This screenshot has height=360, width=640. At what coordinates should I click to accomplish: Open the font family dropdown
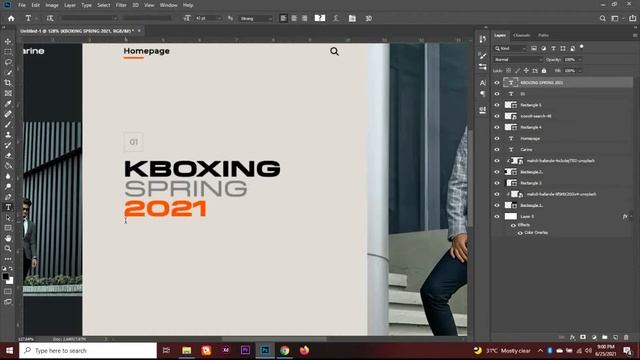coord(115,18)
